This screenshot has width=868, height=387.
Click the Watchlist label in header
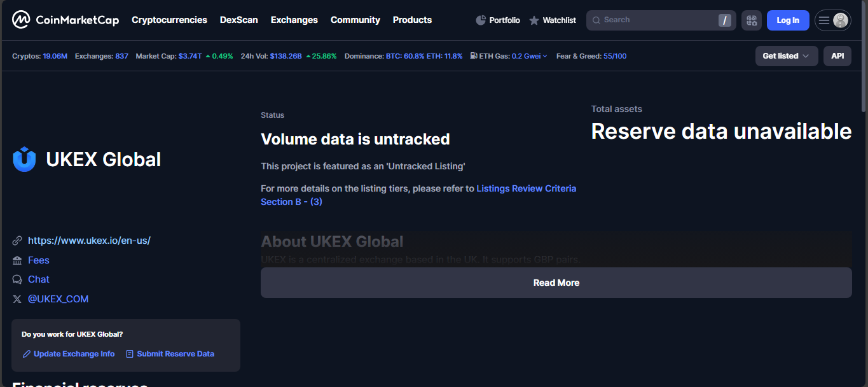click(560, 20)
